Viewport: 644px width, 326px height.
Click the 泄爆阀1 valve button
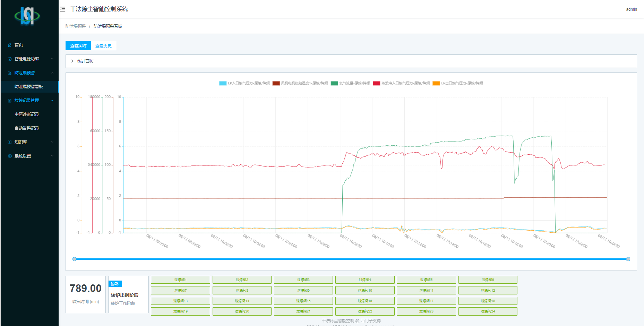(180, 280)
